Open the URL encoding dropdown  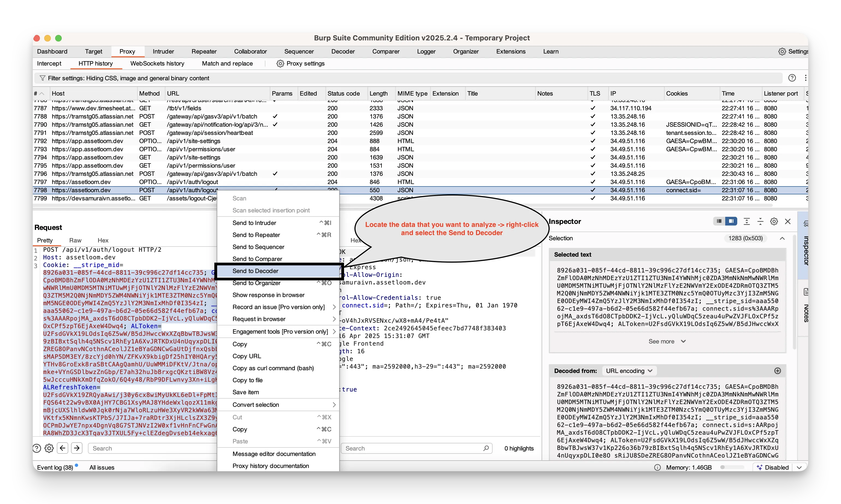[x=629, y=371]
